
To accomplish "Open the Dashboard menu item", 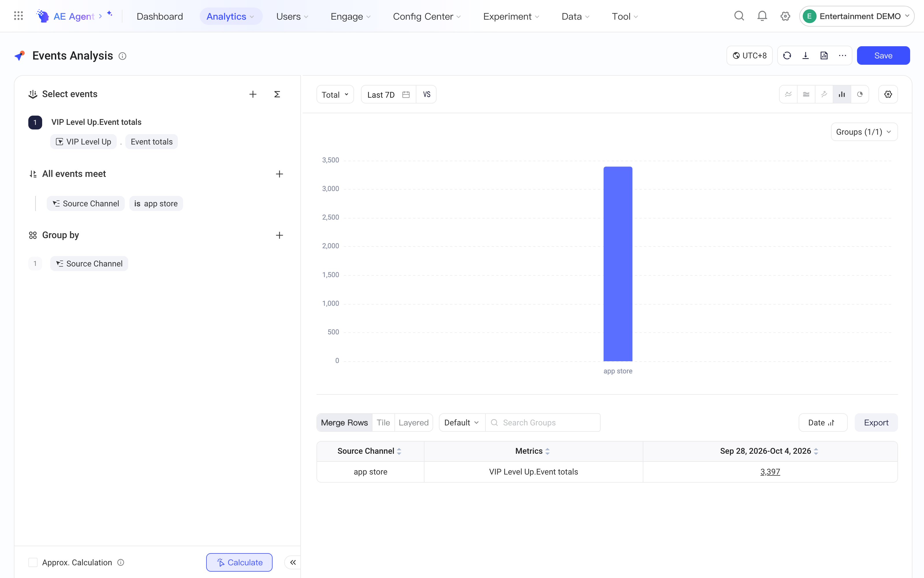I will click(160, 16).
